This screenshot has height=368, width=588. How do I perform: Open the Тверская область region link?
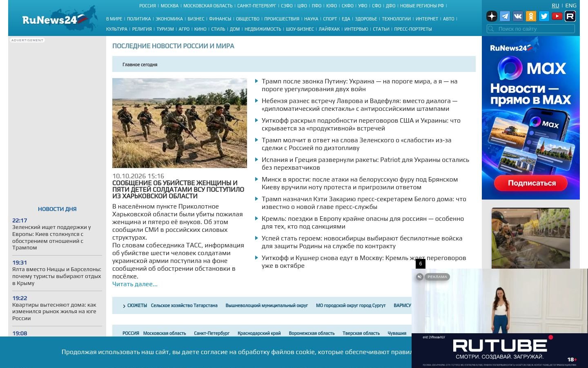(361, 333)
